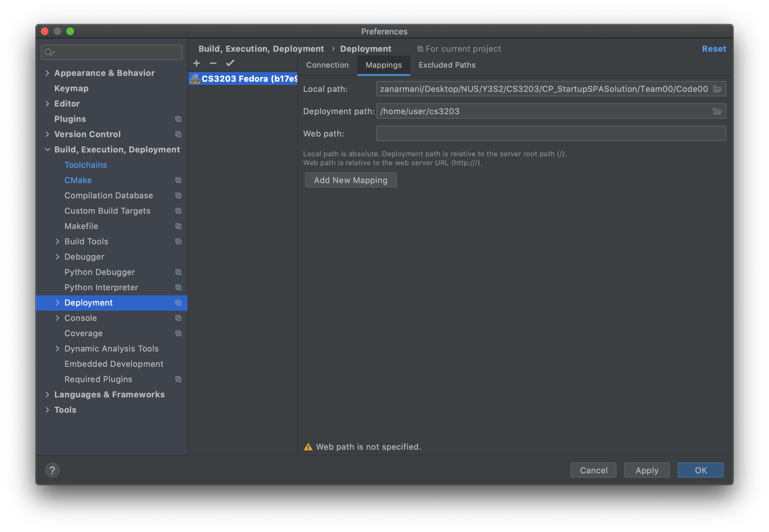769x532 pixels.
Task: Click the add new deployment server icon
Action: pyautogui.click(x=197, y=63)
